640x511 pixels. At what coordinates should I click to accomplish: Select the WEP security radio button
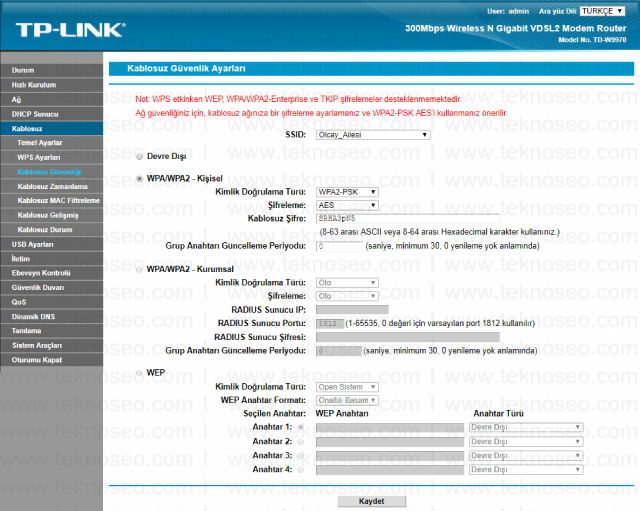(x=140, y=373)
